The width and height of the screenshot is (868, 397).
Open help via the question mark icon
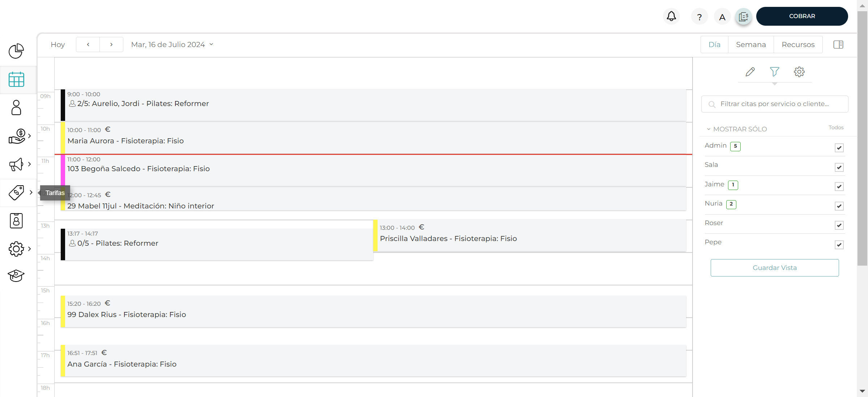click(699, 17)
